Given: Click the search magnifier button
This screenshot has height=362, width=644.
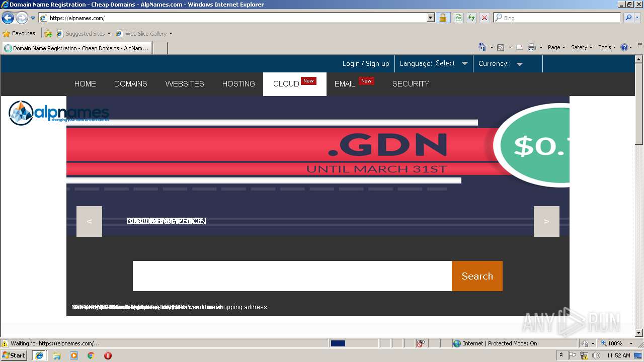Looking at the screenshot, I should (x=628, y=18).
